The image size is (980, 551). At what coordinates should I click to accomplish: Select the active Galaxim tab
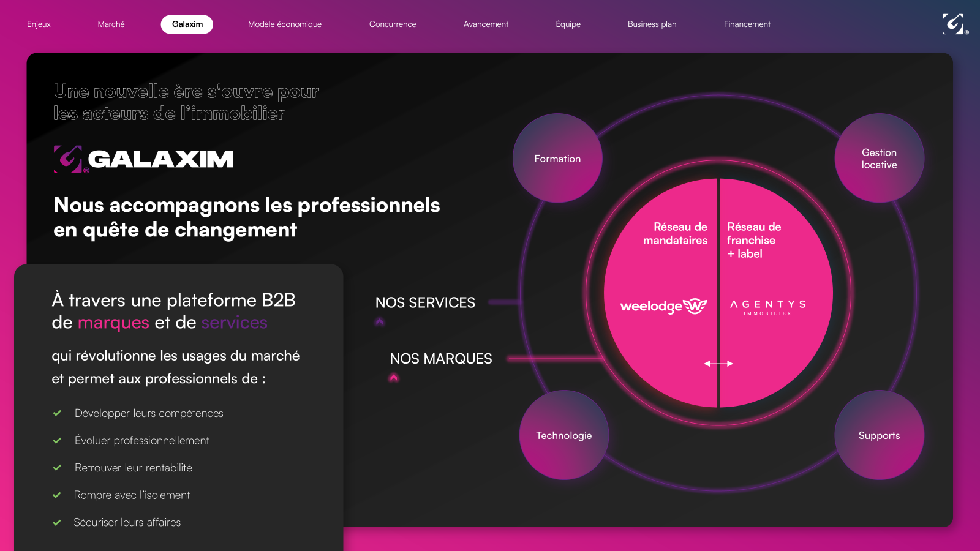click(187, 24)
